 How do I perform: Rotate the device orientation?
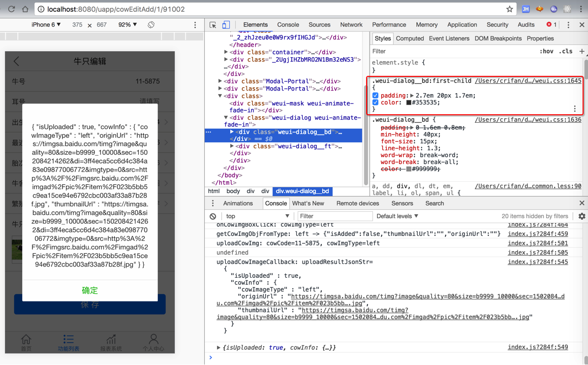[151, 25]
